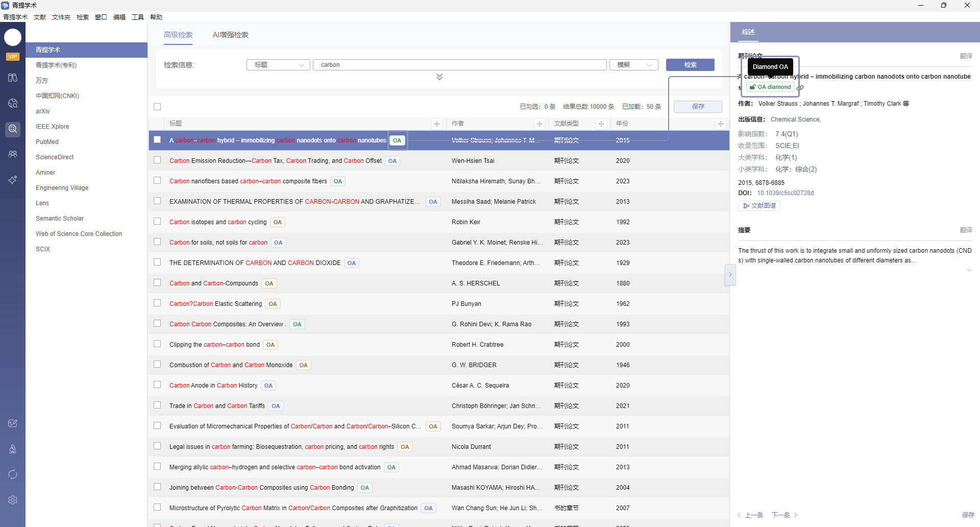The width and height of the screenshot is (980, 527).
Task: Open the AI sparkle icon in sidebar
Action: (x=13, y=180)
